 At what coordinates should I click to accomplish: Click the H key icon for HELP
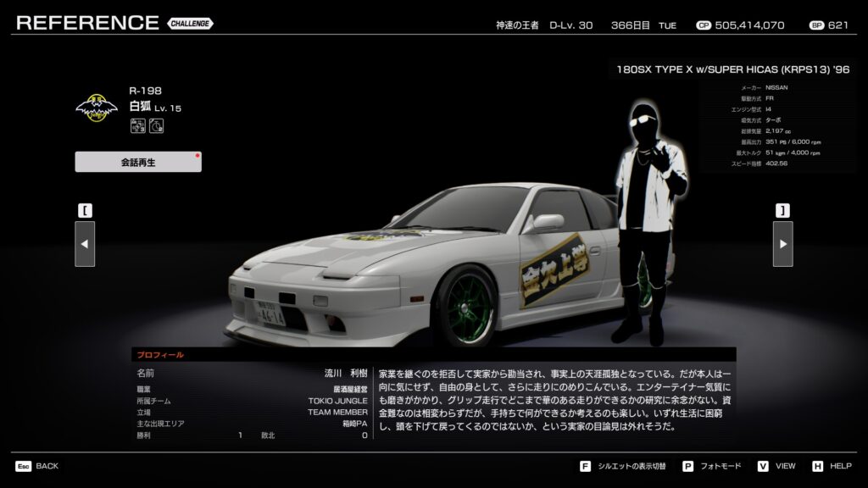point(817,466)
